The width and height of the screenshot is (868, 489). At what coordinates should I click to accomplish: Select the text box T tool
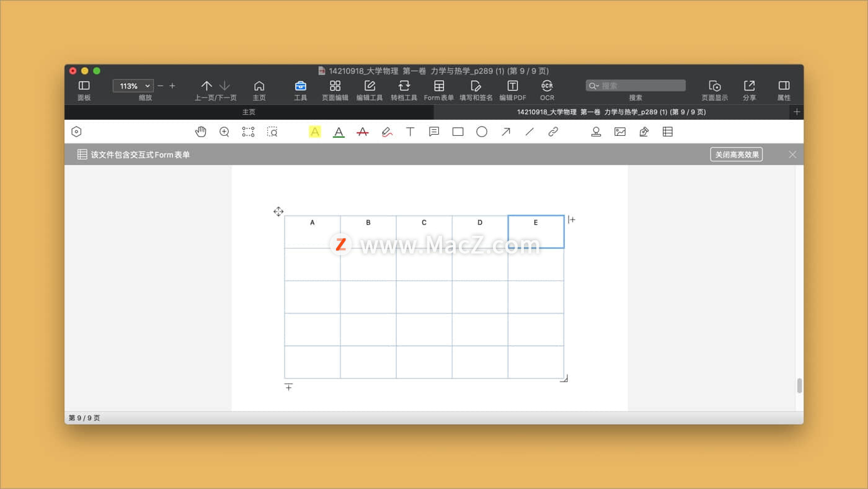point(410,132)
